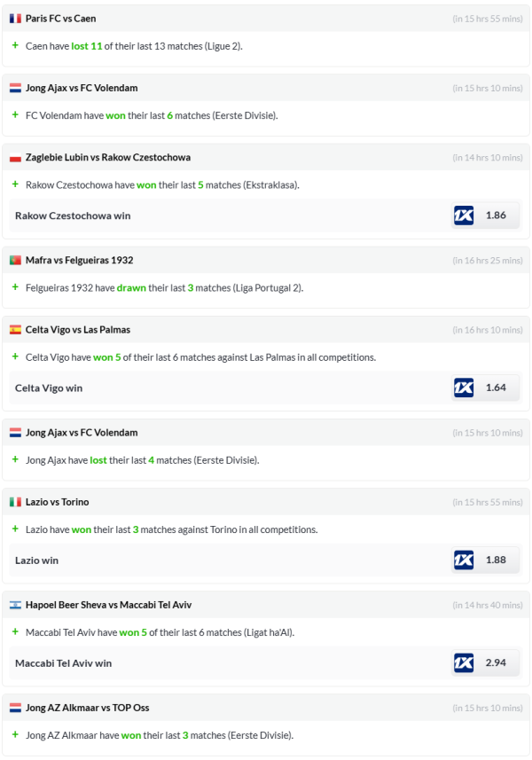
Task: Click the Israeli flag next to Hapoel Beer Sheva
Action: click(x=15, y=605)
